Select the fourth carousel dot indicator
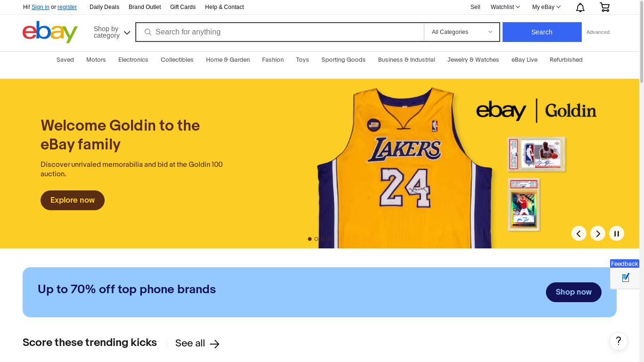The image size is (644, 362). 330,239
